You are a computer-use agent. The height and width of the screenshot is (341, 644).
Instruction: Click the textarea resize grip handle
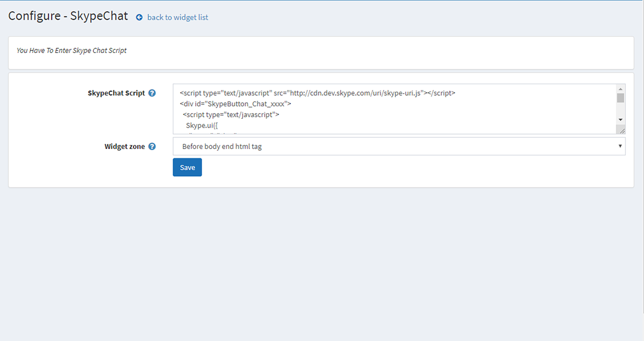pyautogui.click(x=622, y=131)
